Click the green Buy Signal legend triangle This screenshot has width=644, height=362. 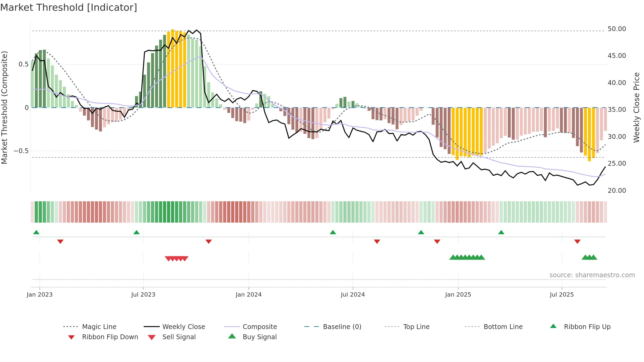(x=232, y=336)
